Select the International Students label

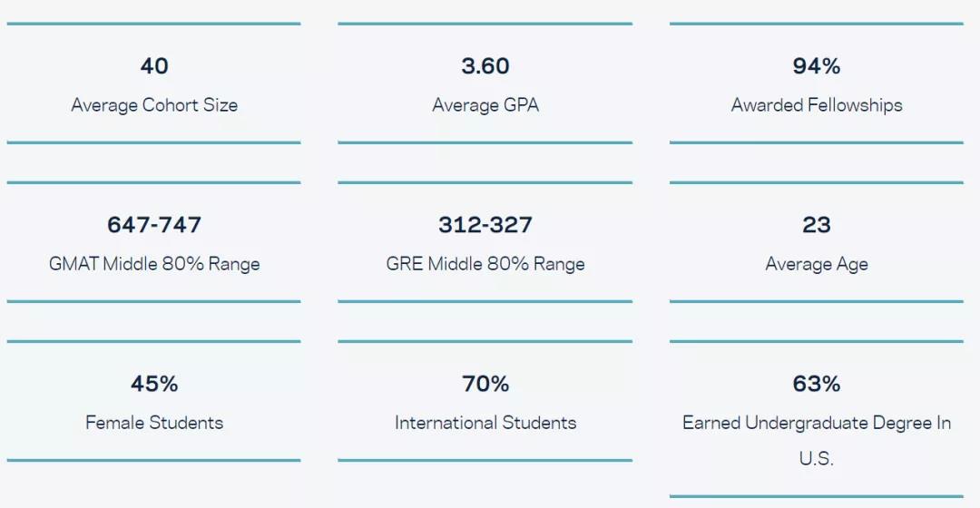point(485,423)
